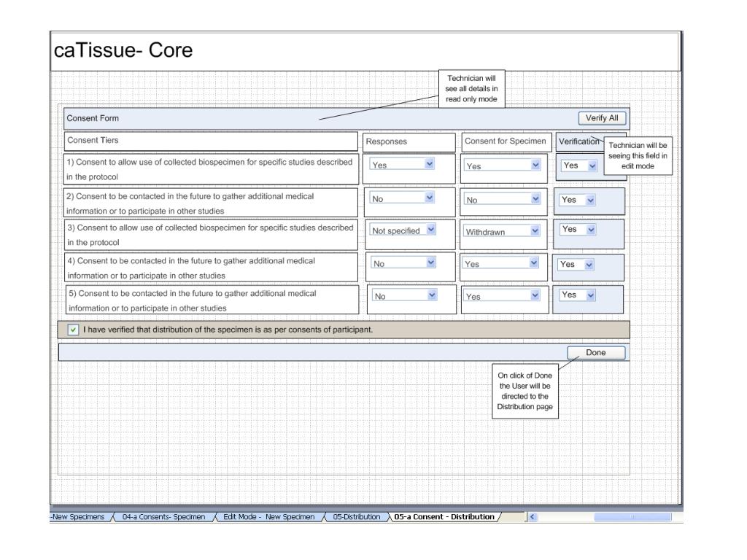Click the 'Consent for Specimen' column header
Viewport: 747px width, 560px height.
506,141
